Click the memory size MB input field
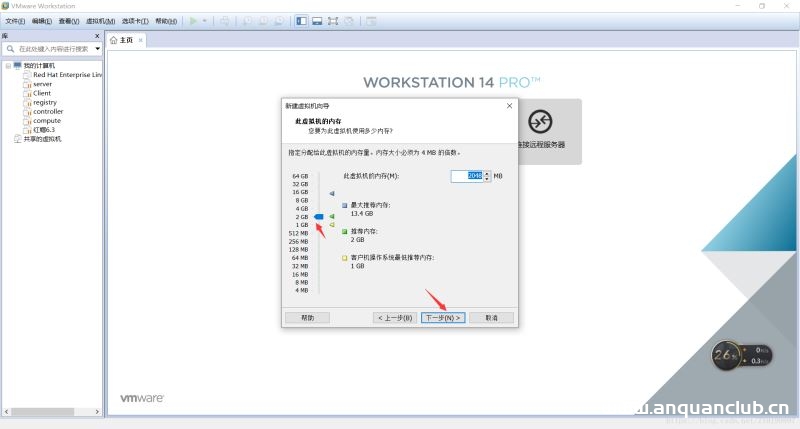 pos(467,176)
